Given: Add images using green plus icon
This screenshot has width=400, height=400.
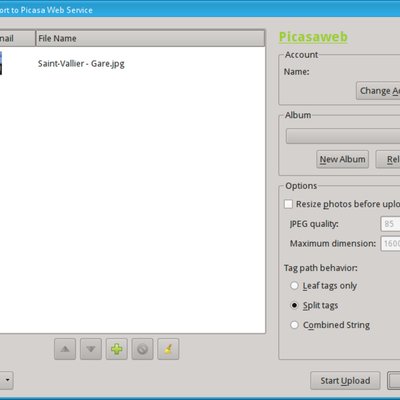Looking at the screenshot, I should 117,349.
